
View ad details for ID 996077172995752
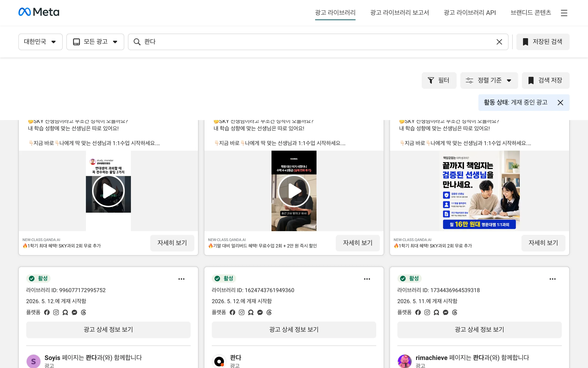tap(108, 330)
